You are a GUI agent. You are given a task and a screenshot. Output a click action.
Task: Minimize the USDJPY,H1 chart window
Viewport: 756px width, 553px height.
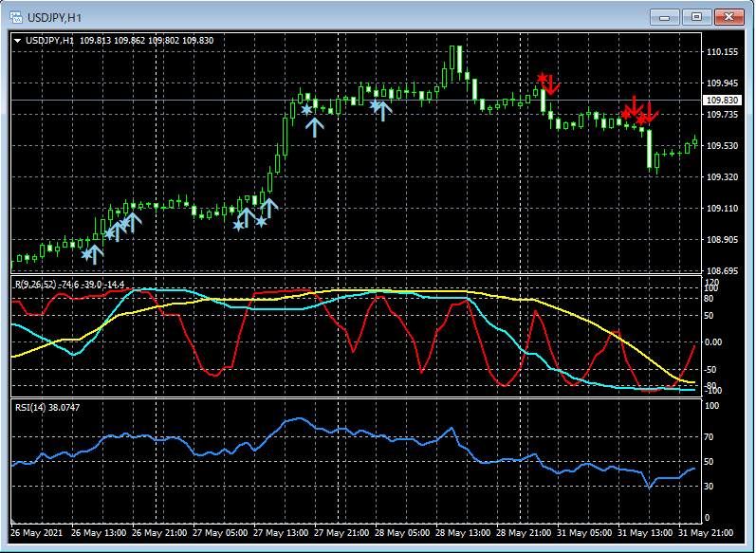[667, 16]
